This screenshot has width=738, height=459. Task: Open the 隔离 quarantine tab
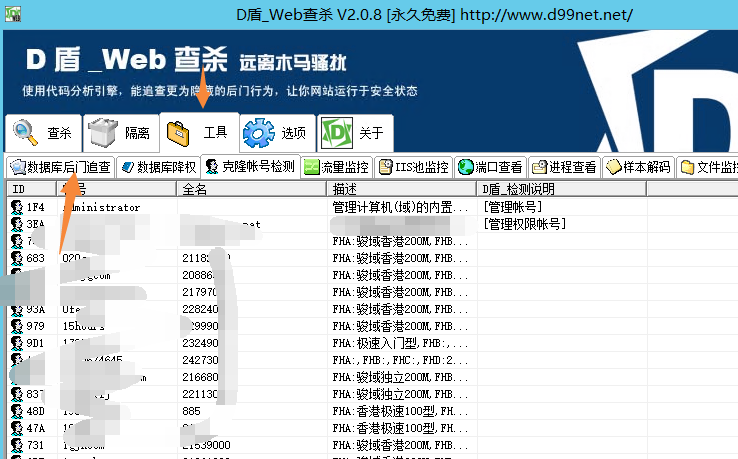click(121, 133)
